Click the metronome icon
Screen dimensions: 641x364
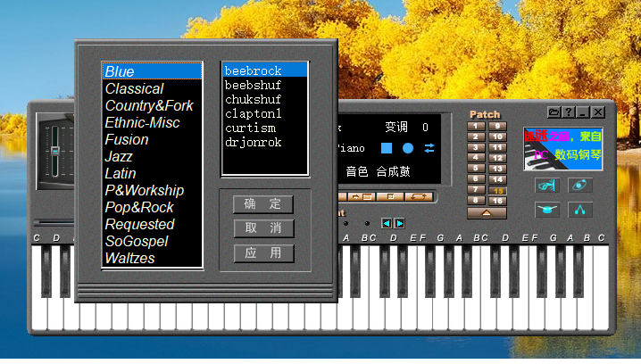click(579, 210)
